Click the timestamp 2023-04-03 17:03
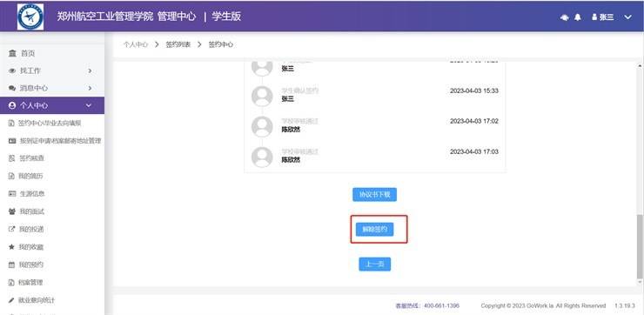644x315 pixels. tap(474, 151)
